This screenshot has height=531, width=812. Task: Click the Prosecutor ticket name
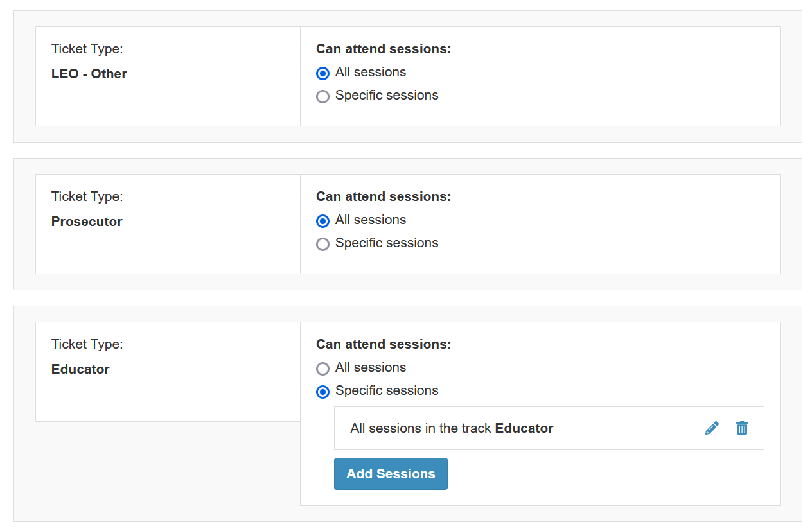87,222
